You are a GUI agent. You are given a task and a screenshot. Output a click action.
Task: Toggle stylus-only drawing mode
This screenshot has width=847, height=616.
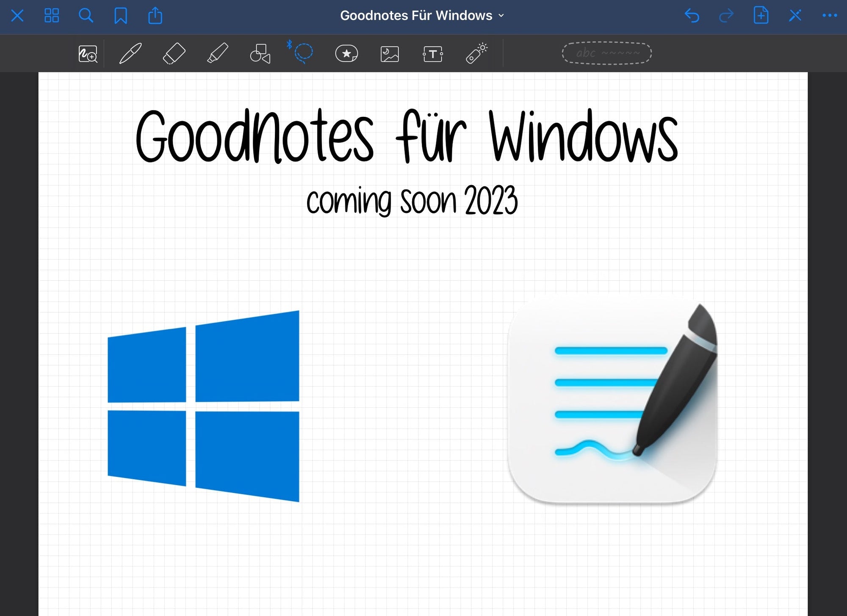pos(606,53)
